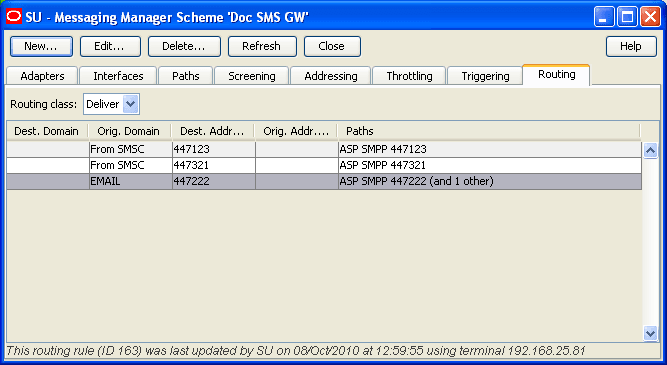The width and height of the screenshot is (667, 365).
Task: Maximize the Messaging Manager Scheme window
Action: tap(627, 17)
